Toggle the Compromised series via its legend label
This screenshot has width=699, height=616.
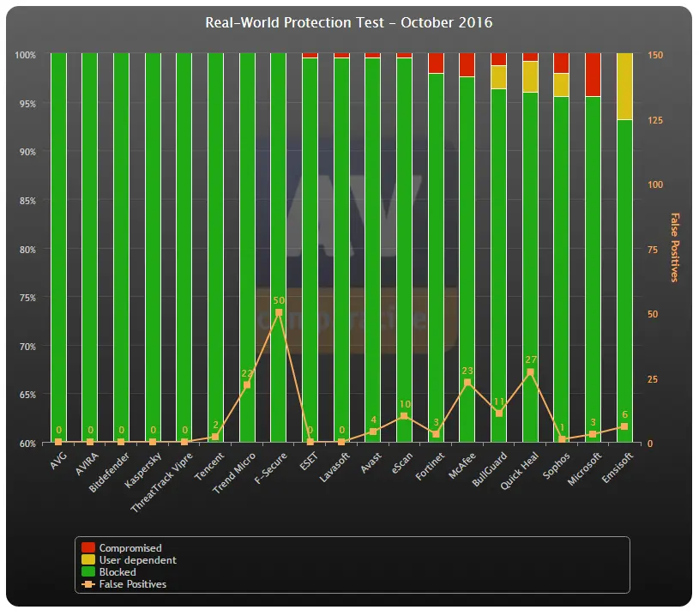130,547
